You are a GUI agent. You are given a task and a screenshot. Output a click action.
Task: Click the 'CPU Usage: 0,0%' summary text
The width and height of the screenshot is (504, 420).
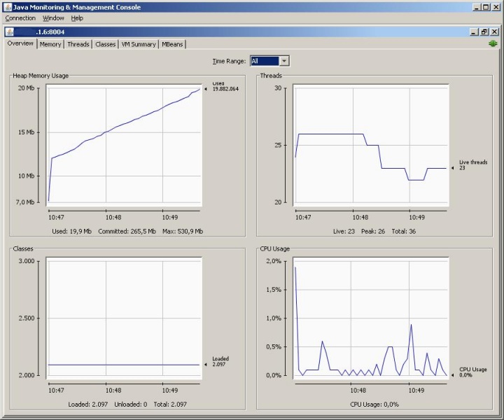[x=374, y=405]
